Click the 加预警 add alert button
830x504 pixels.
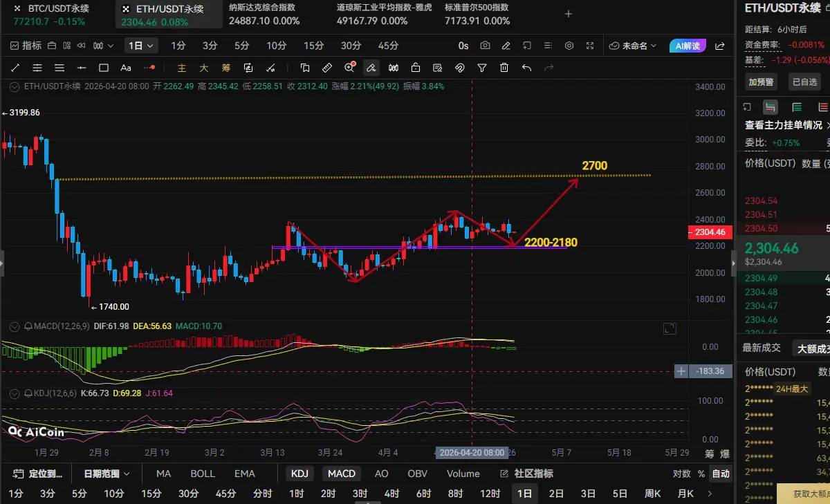pyautogui.click(x=762, y=82)
